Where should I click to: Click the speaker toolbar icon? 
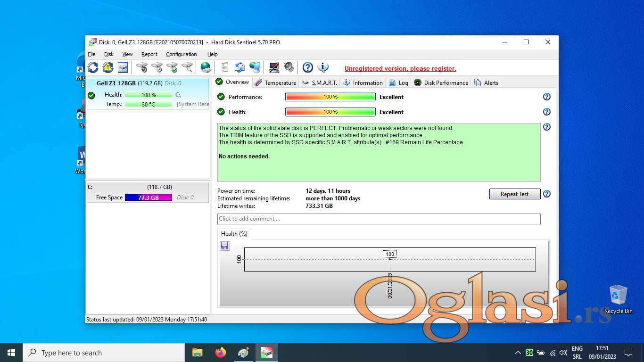(289, 67)
